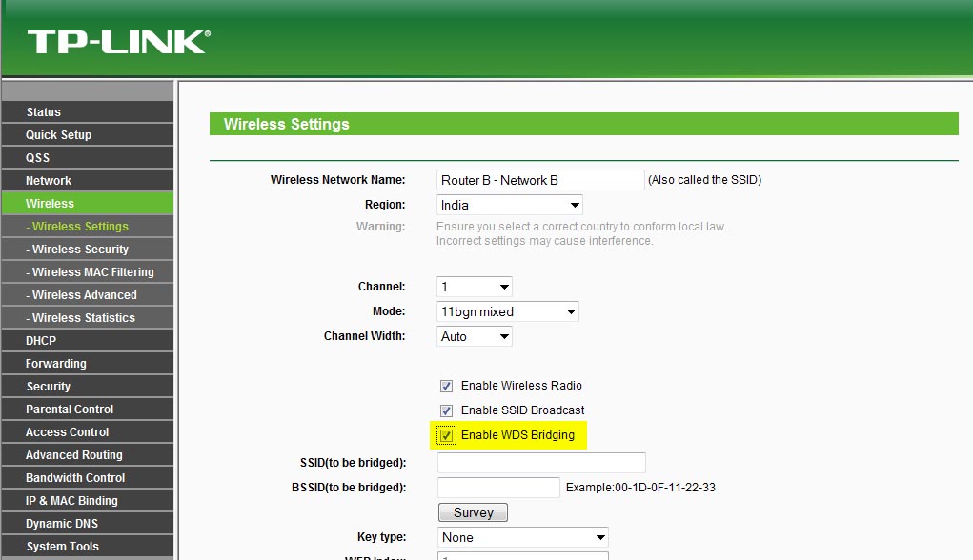Open the IP & MAC Binding section
The image size is (973, 560).
(x=88, y=501)
